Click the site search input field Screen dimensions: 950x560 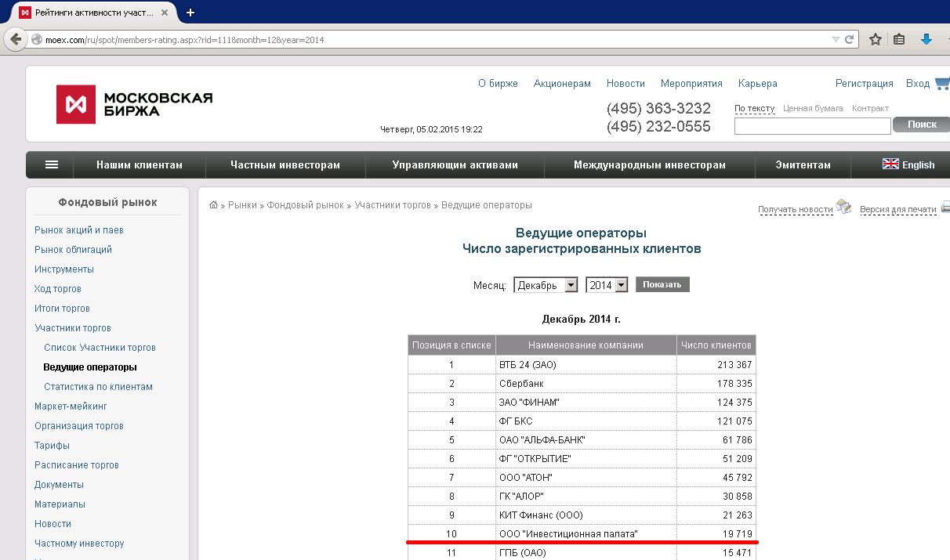coord(812,125)
